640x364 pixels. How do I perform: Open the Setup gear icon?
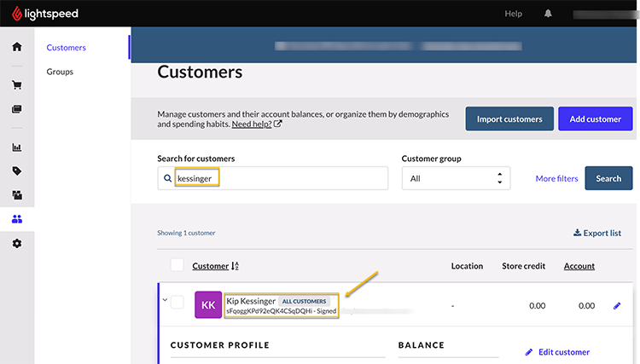pos(16,244)
